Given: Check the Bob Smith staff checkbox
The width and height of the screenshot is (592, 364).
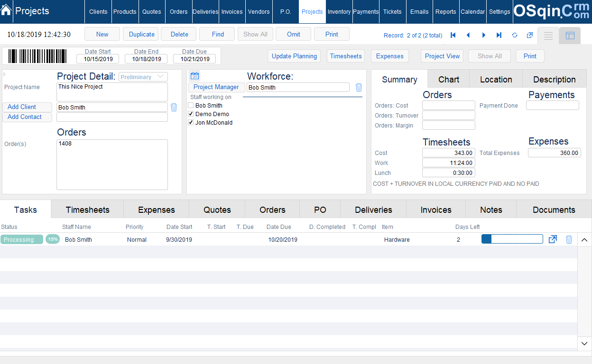Looking at the screenshot, I should point(191,106).
